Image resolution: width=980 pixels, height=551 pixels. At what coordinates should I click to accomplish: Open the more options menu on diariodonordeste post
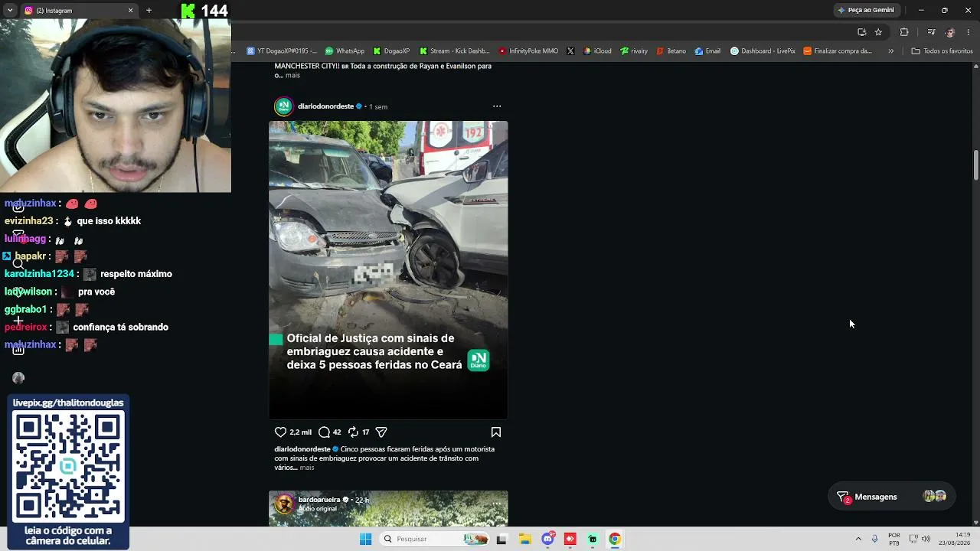pos(497,106)
